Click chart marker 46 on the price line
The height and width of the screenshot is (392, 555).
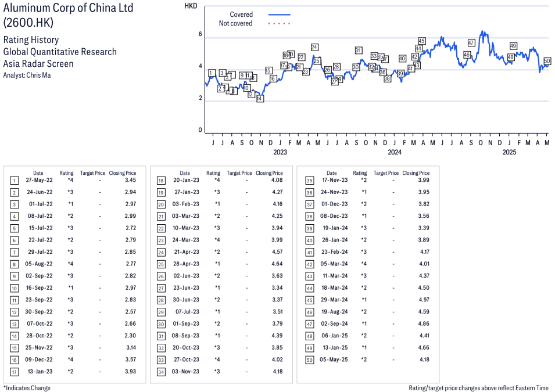point(467,55)
